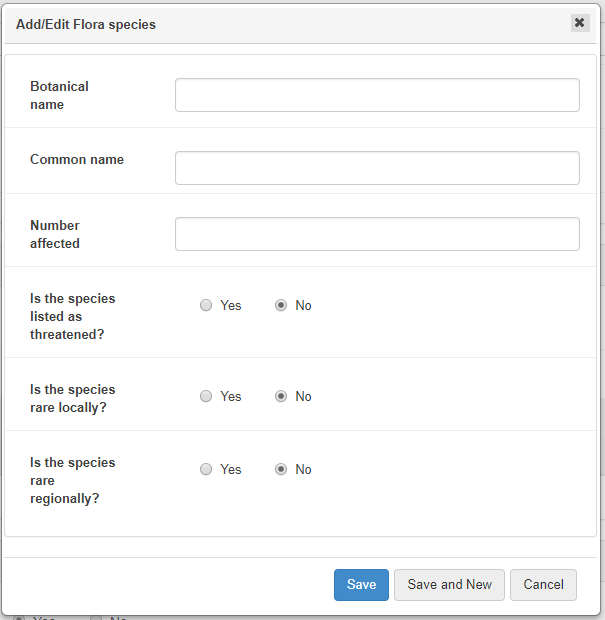Click the Save and New button
Viewport: 605px width, 620px height.
(449, 585)
